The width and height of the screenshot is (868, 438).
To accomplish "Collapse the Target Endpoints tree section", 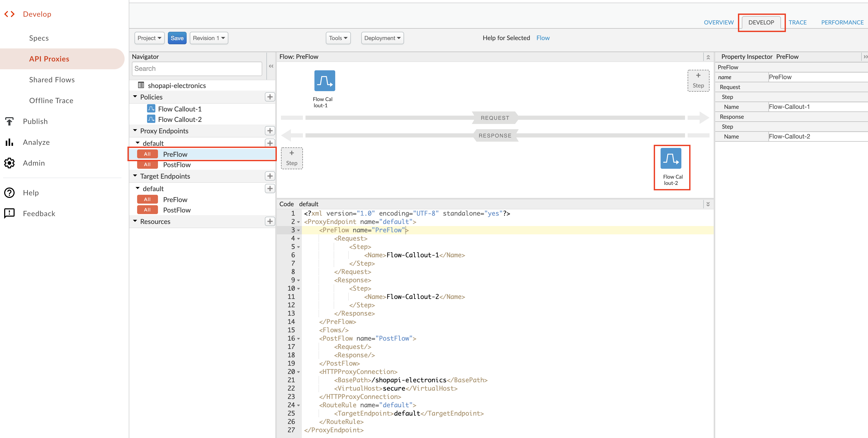I will pyautogui.click(x=135, y=176).
